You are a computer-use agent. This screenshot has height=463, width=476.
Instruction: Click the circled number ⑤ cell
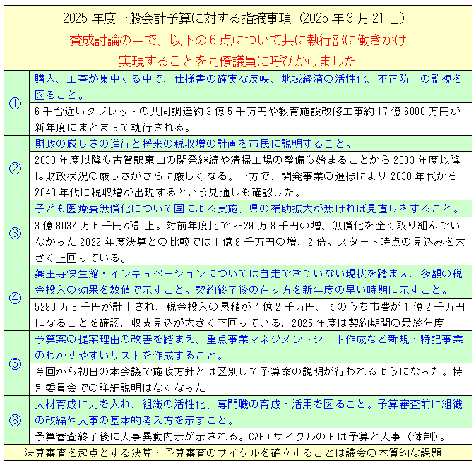coord(16,363)
